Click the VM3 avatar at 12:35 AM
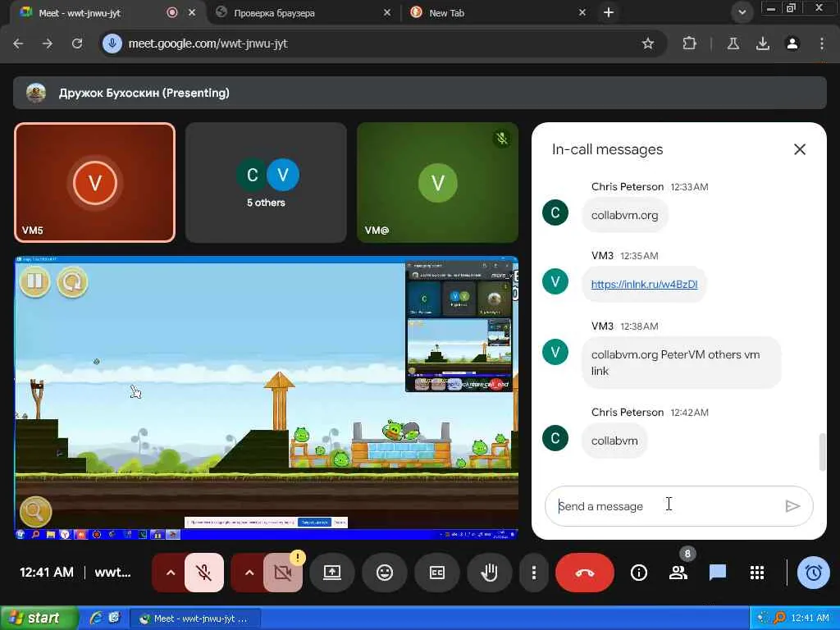Image resolution: width=840 pixels, height=630 pixels. [x=555, y=282]
